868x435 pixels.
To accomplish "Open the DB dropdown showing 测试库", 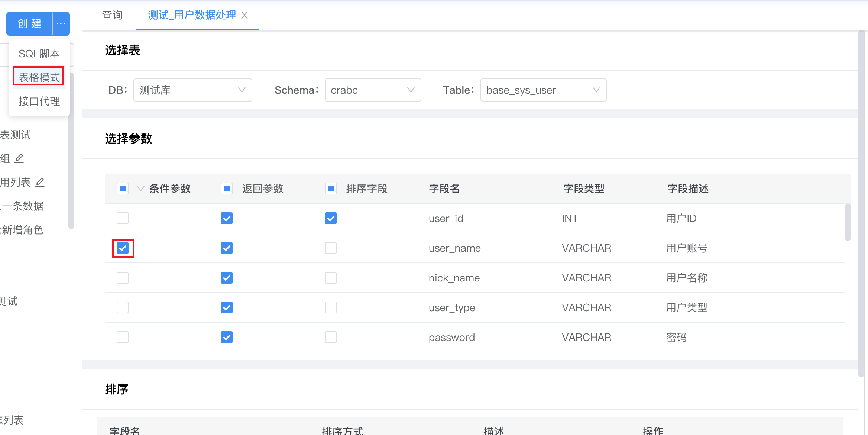I will [192, 90].
